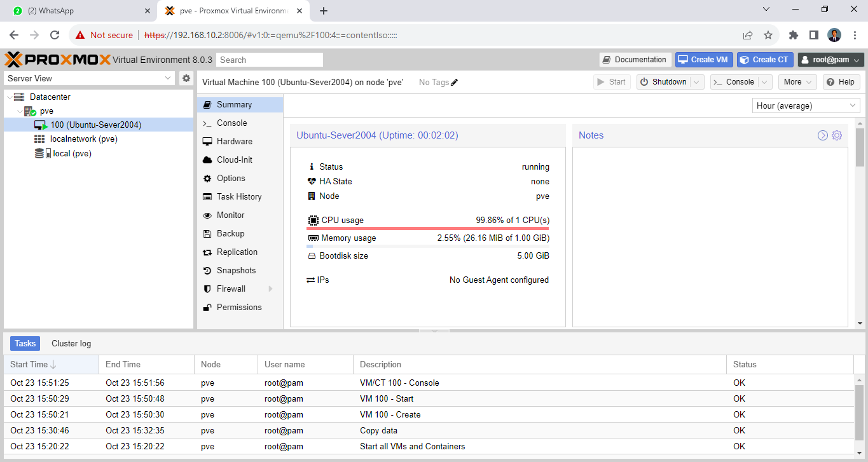Screen dimensions: 868x462
Task: Close the WhatsApp tab
Action: tap(147, 11)
